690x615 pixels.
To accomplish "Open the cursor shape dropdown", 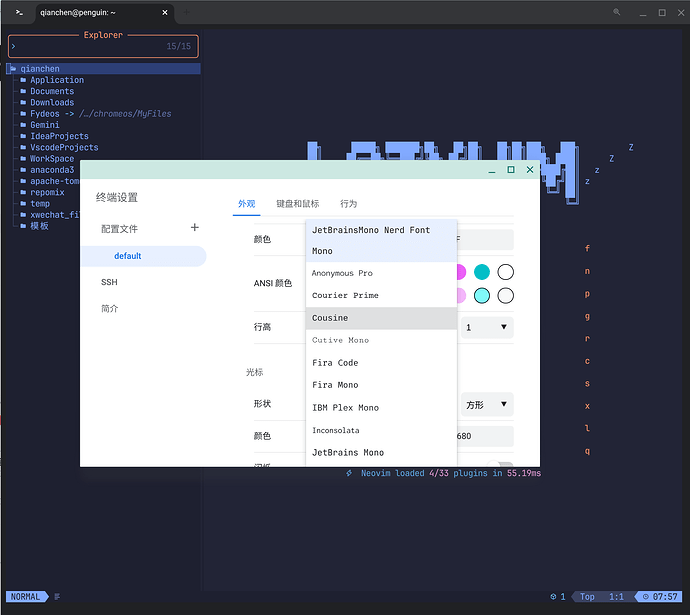I will 487,405.
